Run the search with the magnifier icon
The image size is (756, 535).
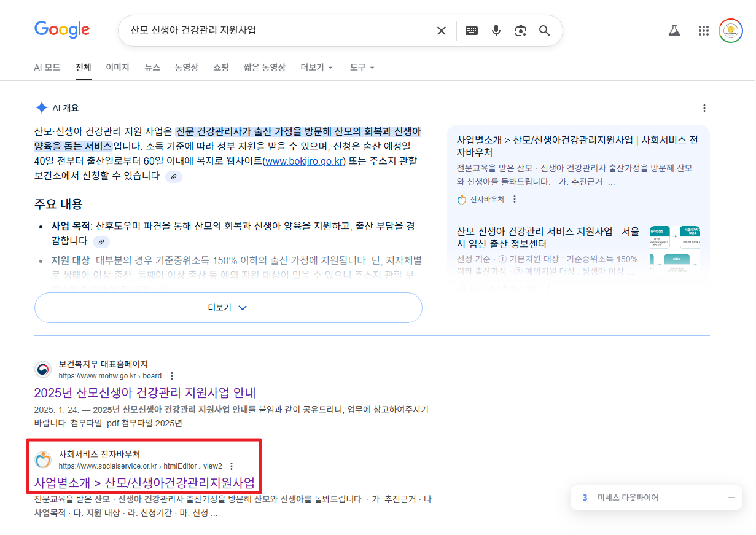(544, 30)
